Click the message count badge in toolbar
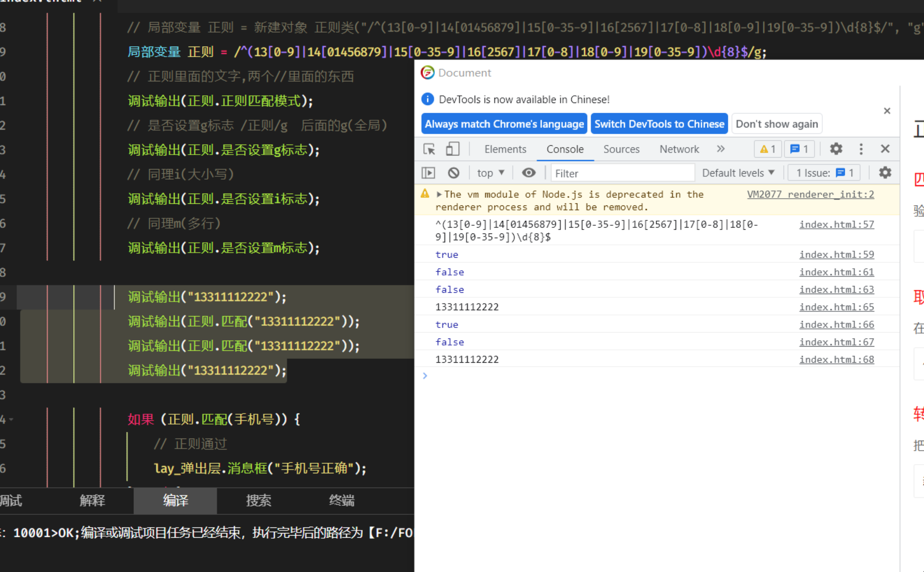The image size is (924, 572). click(x=799, y=149)
